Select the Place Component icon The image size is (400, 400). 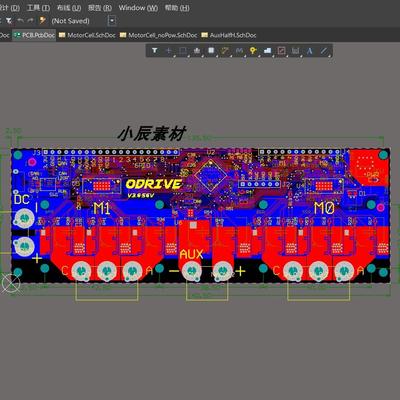pyautogui.click(x=211, y=51)
